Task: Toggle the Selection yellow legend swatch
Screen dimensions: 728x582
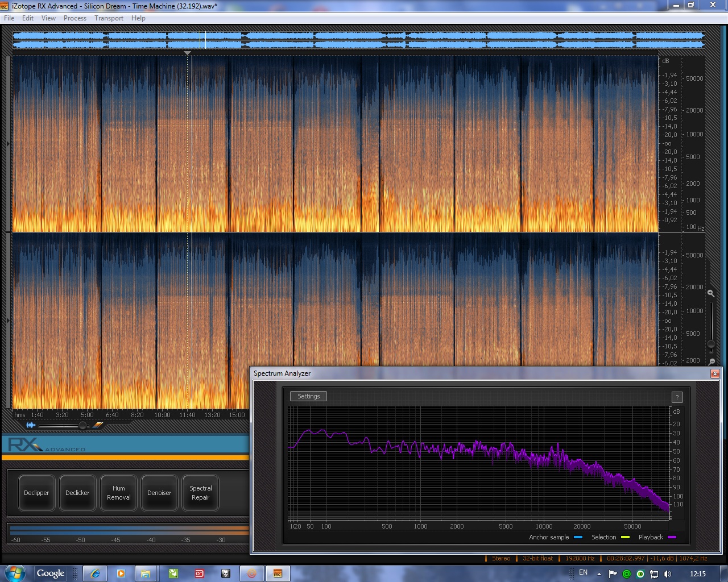Action: click(625, 537)
